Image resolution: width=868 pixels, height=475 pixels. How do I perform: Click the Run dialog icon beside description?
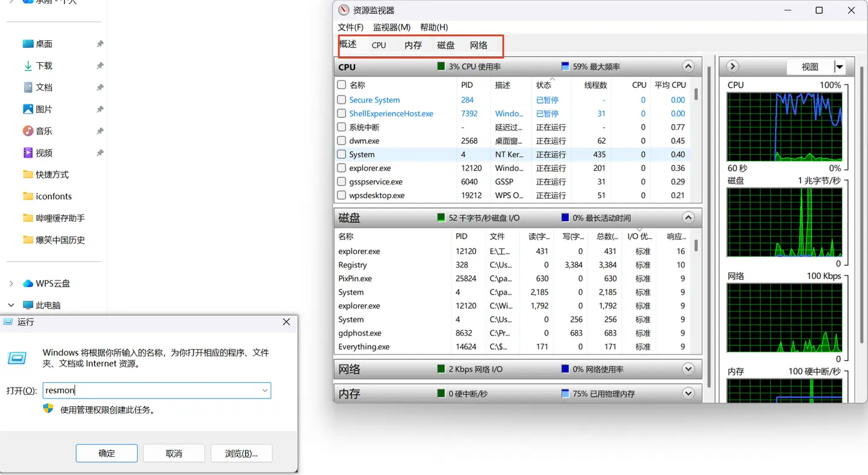click(x=17, y=359)
